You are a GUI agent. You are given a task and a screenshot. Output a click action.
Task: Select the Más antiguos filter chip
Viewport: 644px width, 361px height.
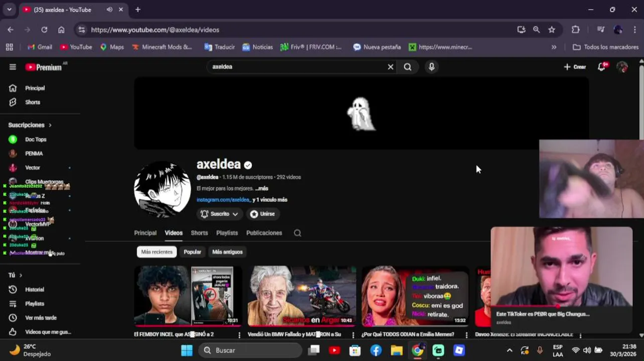[227, 252]
